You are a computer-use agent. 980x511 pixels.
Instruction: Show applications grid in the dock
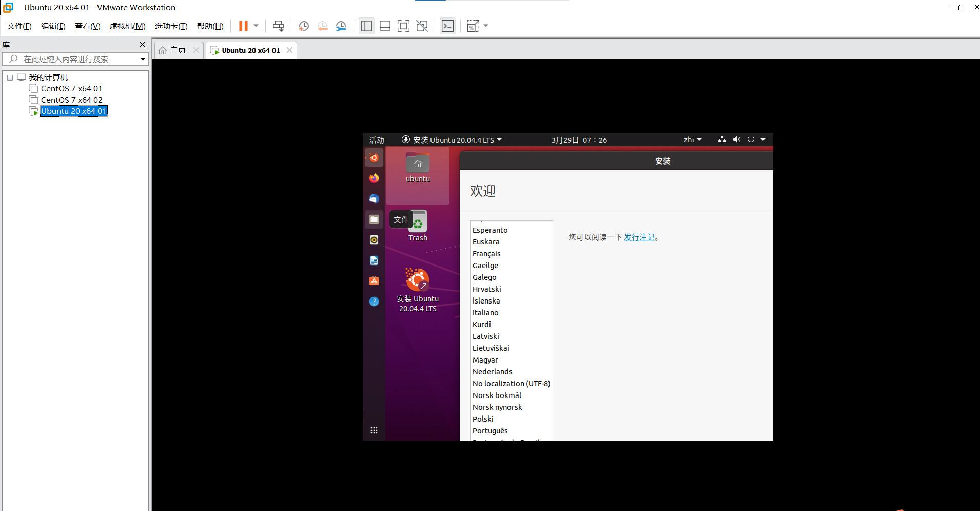374,430
